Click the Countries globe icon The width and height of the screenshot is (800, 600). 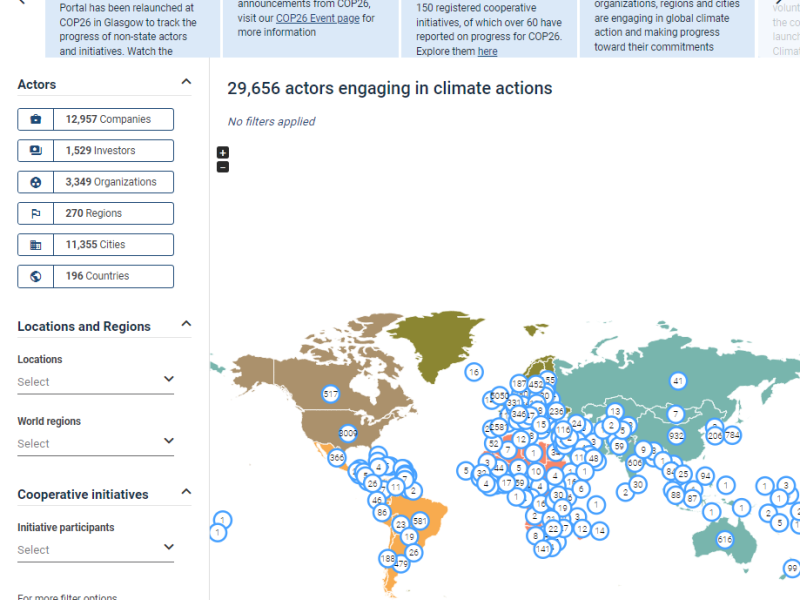click(x=36, y=276)
